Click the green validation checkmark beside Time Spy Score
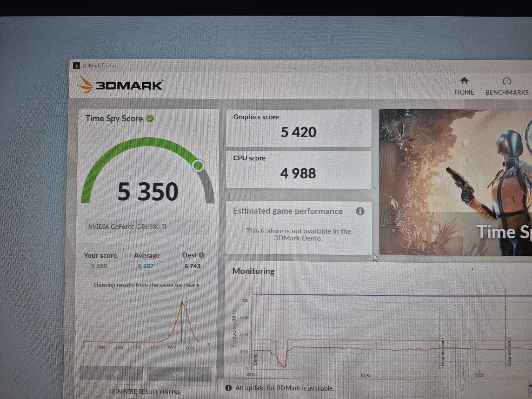Viewport: 532px width, 399px height. (150, 119)
